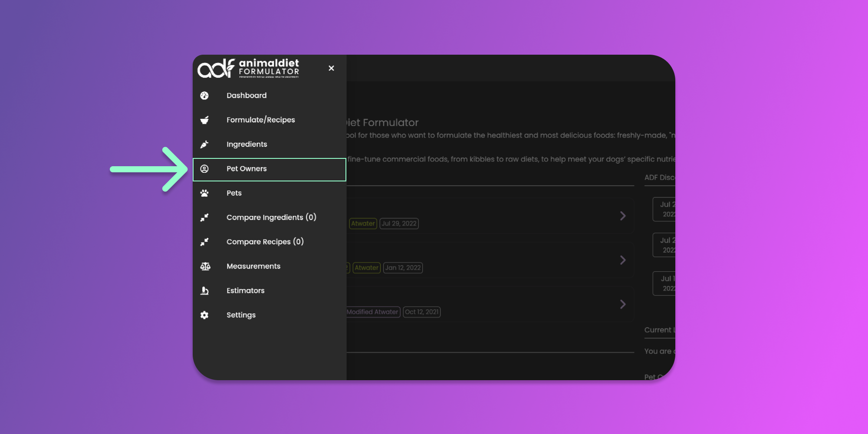Screen dimensions: 868x434
Task: Go to Compare Recipes (0) page
Action: click(x=265, y=242)
